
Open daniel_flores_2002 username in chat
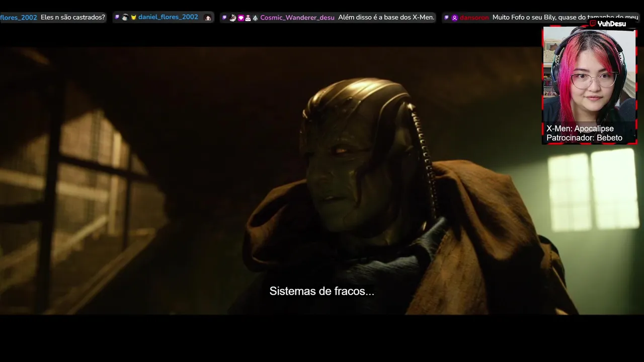point(168,17)
